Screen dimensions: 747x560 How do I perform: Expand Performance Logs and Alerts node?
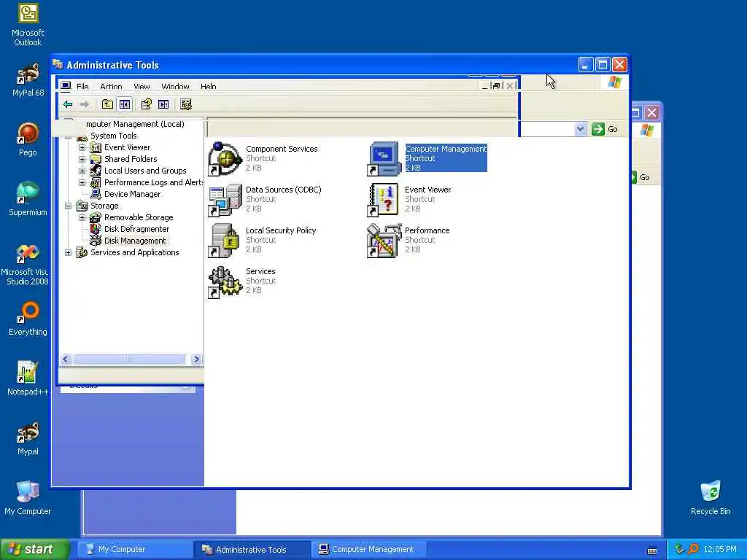click(x=82, y=182)
